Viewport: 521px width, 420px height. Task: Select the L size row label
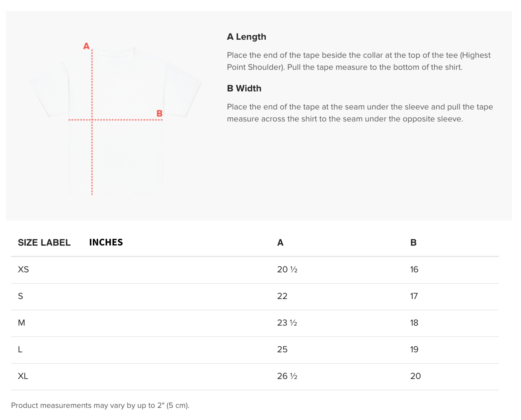[20, 349]
